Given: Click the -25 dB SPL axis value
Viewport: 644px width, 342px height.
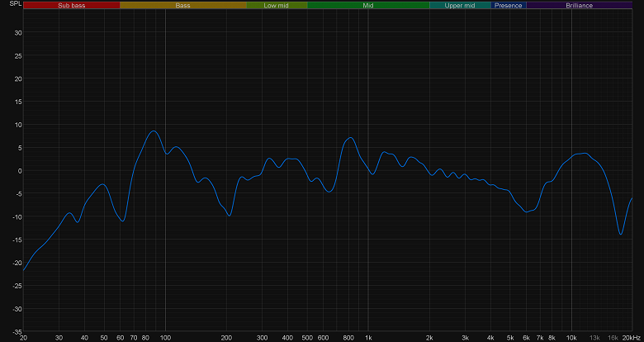Looking at the screenshot, I should 17,286.
